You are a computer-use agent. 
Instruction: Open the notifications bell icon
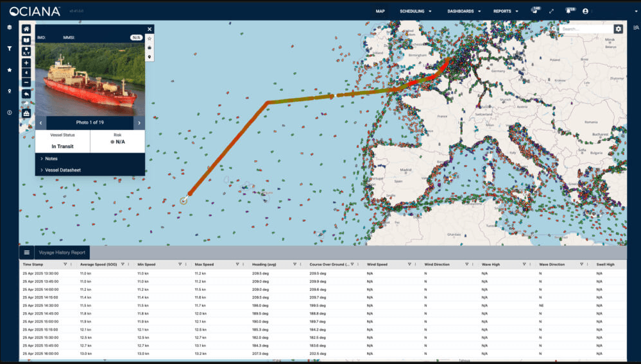(568, 11)
